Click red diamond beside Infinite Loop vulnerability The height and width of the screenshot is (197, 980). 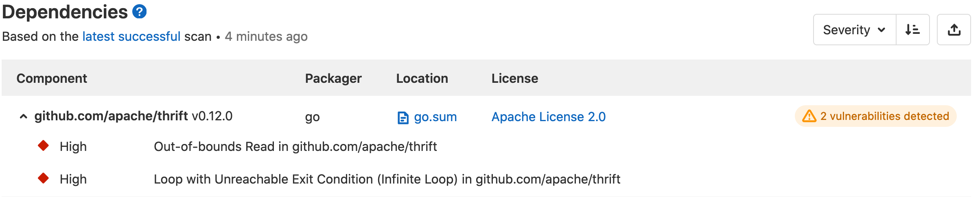[x=43, y=178]
